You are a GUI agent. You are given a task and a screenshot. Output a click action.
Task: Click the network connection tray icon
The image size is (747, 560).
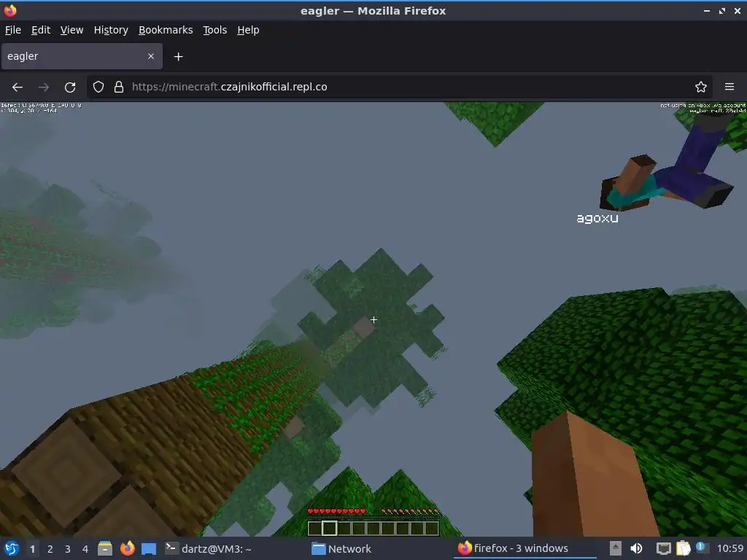click(663, 548)
